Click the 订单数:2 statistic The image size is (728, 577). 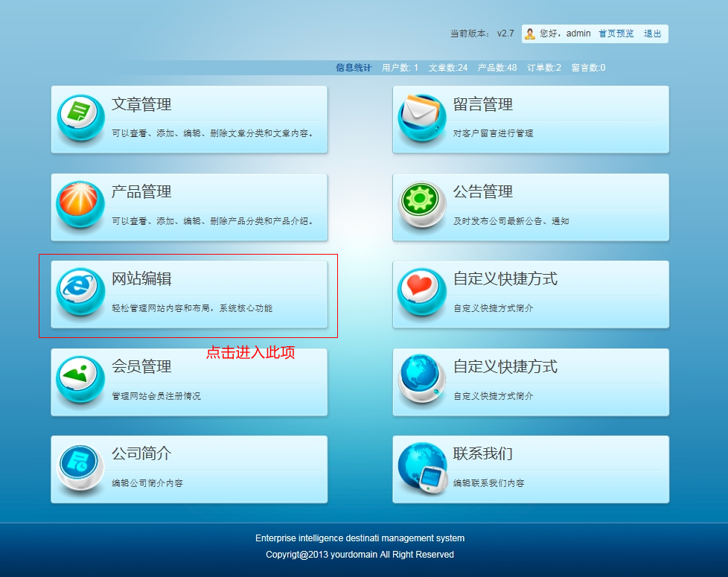(544, 68)
